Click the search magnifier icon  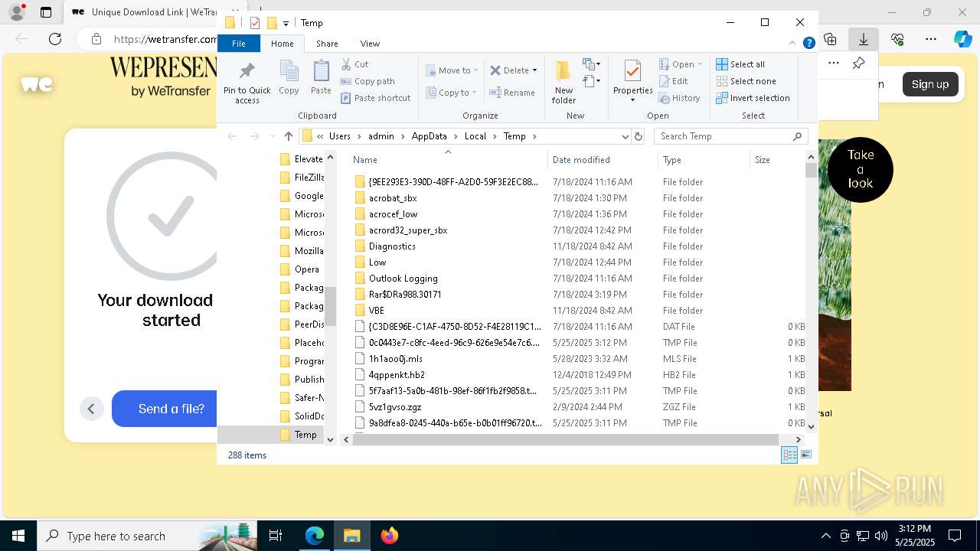pos(797,136)
